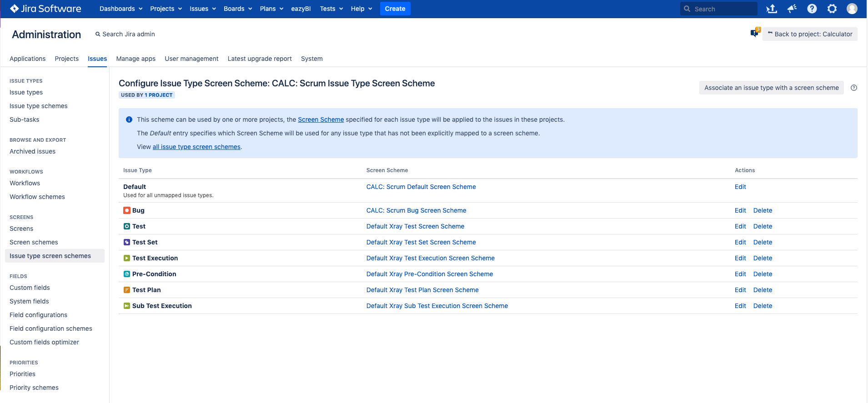868x403 pixels.
Task: Open the Screen Scheme link in the notice
Action: click(321, 119)
